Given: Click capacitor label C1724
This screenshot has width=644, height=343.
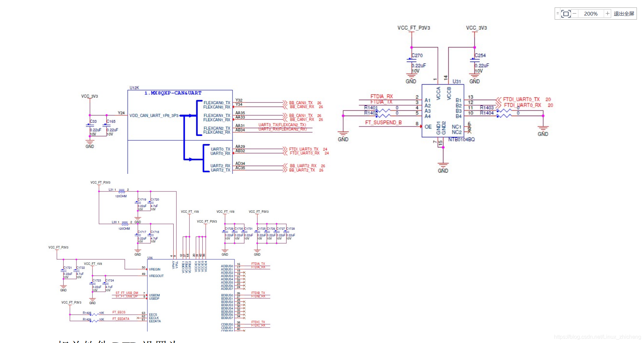Looking at the screenshot, I should tap(110, 280).
